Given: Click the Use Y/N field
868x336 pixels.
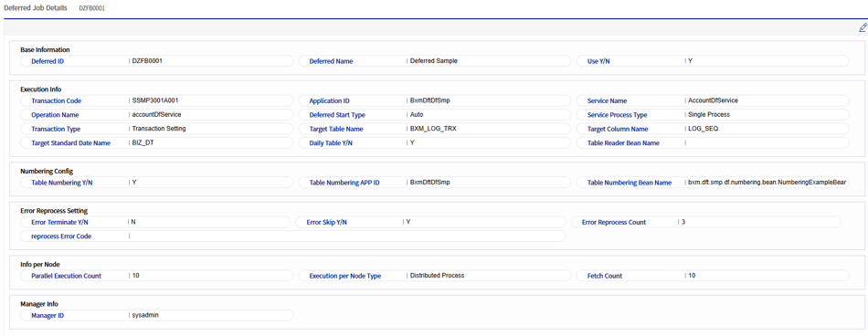Looking at the screenshot, I should (x=713, y=61).
